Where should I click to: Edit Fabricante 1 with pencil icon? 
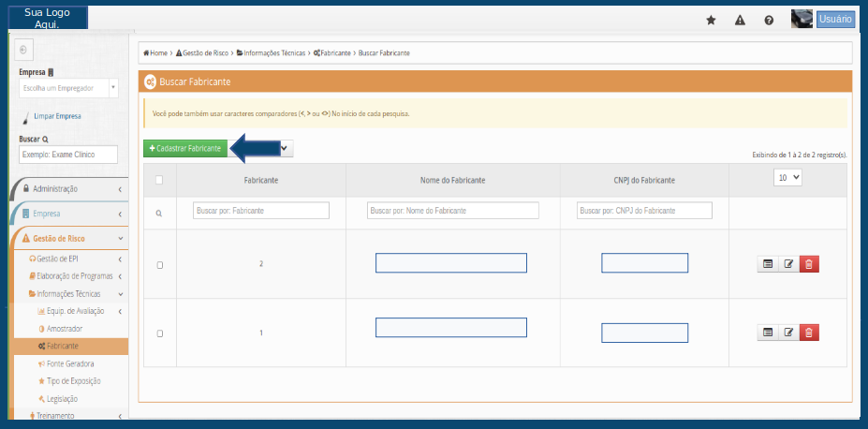(x=788, y=333)
